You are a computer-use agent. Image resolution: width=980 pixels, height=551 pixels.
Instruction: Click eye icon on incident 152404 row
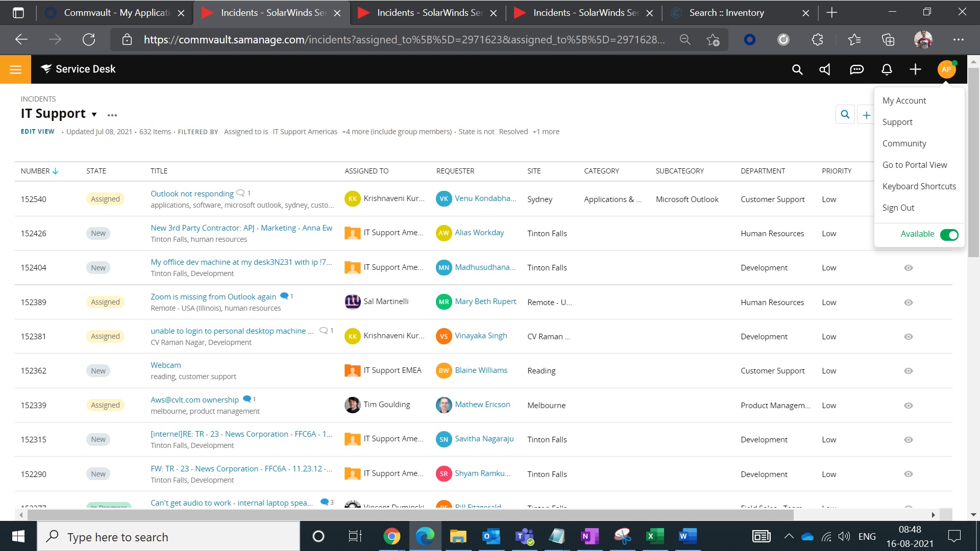point(908,268)
